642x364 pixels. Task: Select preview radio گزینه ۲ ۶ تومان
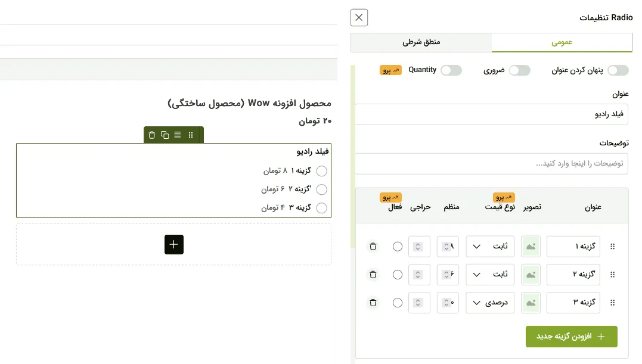(x=322, y=189)
